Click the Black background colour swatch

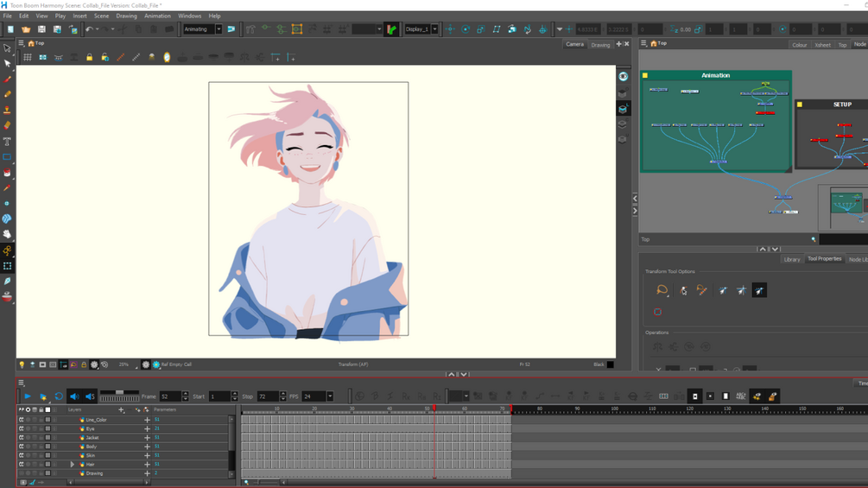click(x=610, y=364)
